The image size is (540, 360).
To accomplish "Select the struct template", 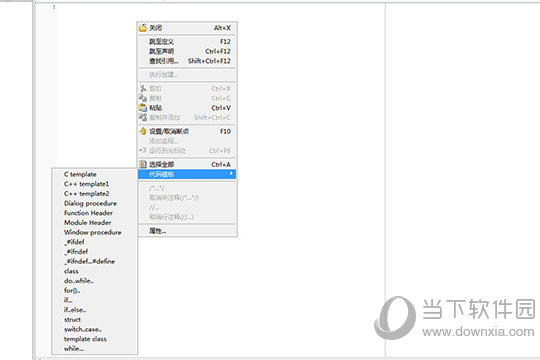I will tap(95, 320).
